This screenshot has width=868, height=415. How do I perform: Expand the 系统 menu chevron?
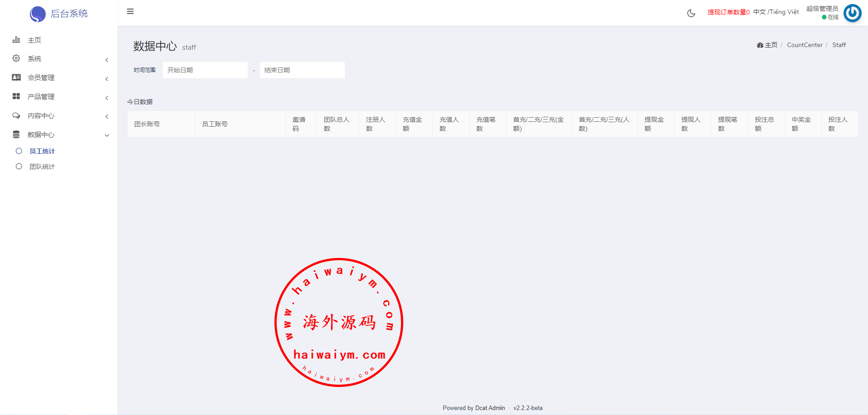(x=107, y=60)
